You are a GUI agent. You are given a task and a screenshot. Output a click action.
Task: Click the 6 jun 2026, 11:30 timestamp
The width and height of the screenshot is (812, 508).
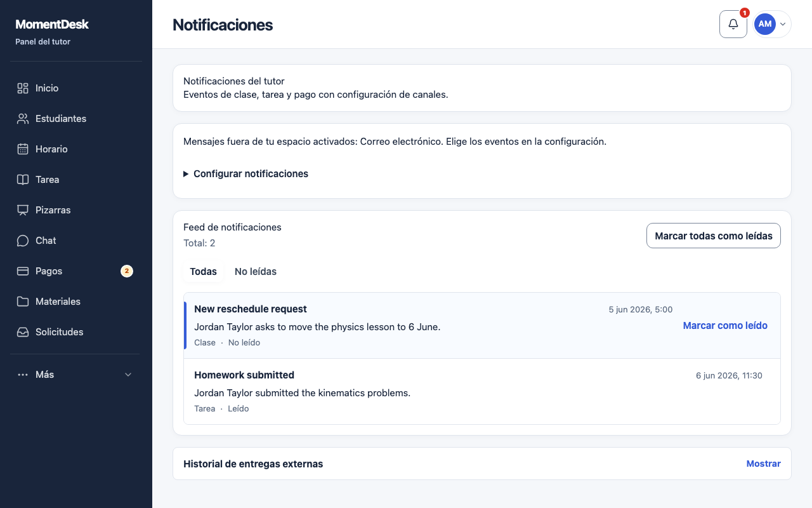tap(729, 375)
